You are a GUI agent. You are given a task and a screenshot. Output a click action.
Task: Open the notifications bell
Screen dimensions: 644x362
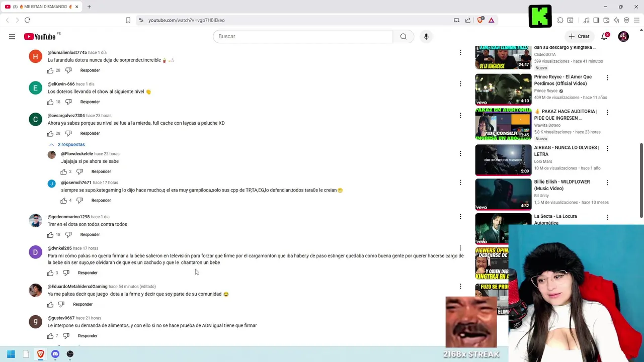[605, 36]
